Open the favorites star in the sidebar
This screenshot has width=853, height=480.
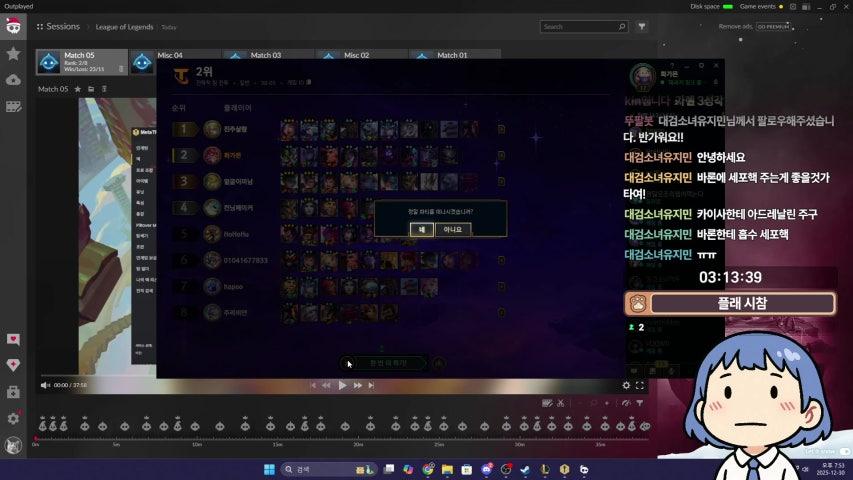(13, 53)
